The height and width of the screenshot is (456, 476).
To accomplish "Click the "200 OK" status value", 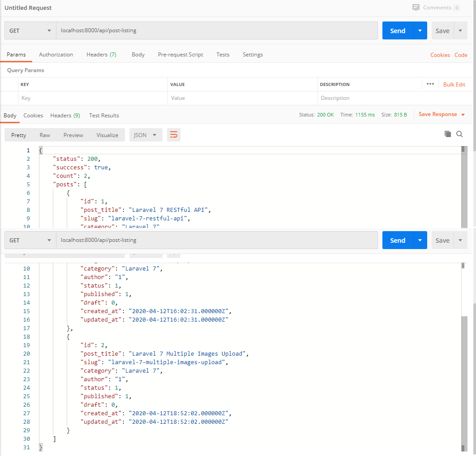I will (326, 115).
